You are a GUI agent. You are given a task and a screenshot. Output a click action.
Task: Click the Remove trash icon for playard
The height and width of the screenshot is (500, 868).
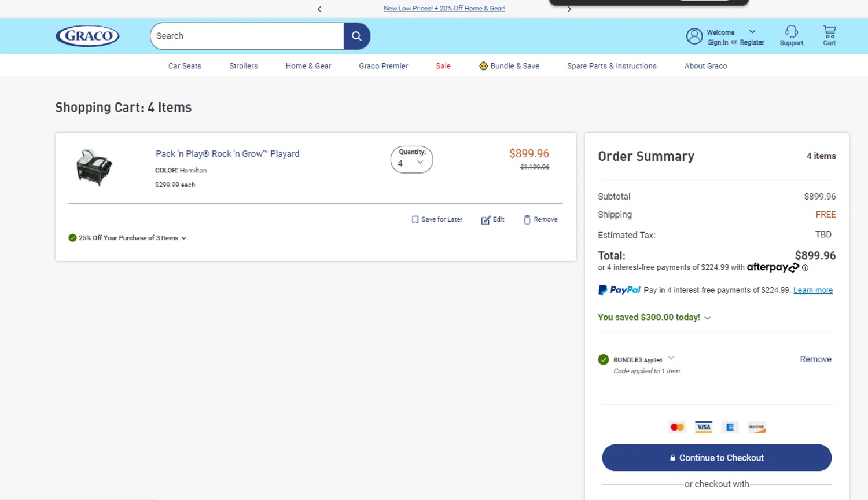[527, 219]
